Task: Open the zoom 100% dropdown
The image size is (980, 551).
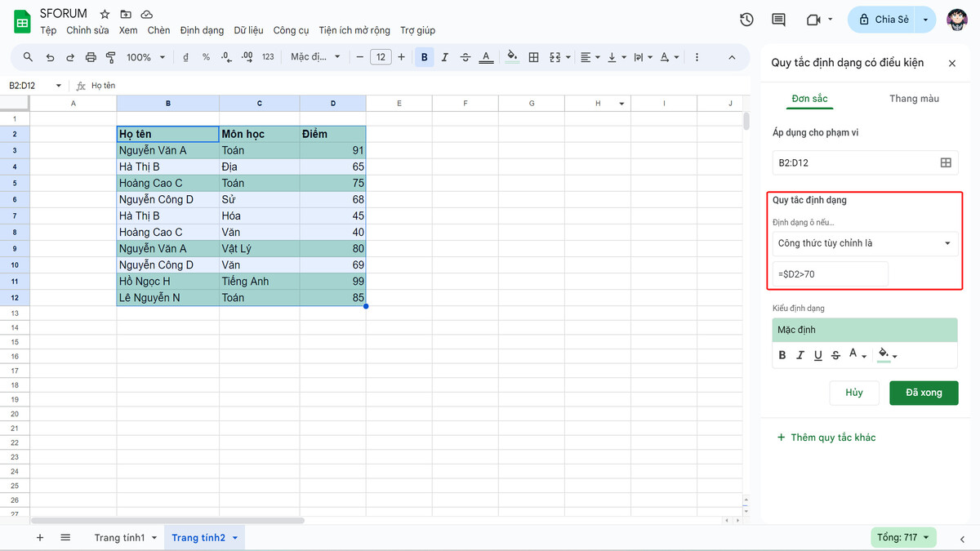Action: (x=145, y=57)
